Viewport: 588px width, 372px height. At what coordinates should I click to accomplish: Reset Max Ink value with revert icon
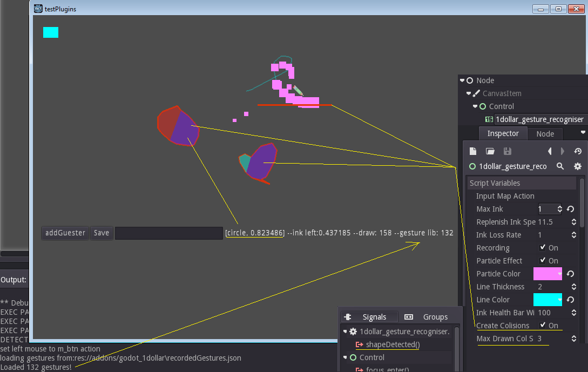pyautogui.click(x=570, y=209)
